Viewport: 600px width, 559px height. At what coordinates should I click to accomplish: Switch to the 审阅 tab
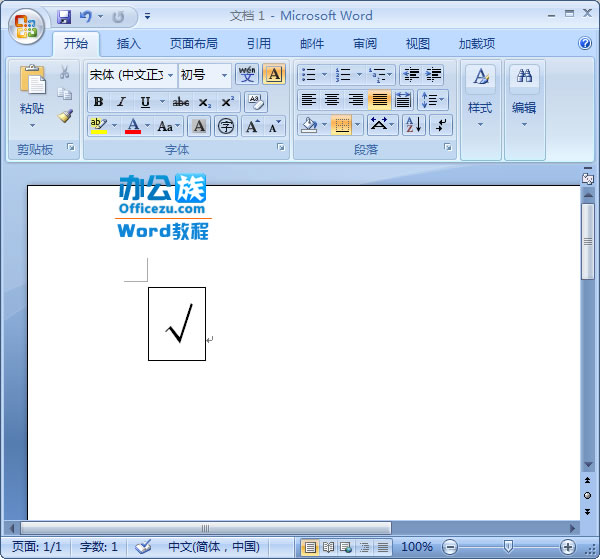coord(365,44)
